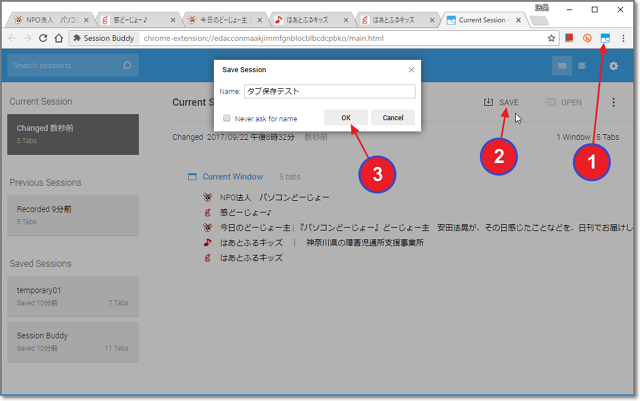
Task: Select the Recorded 9分前 previous session
Action: [74, 214]
